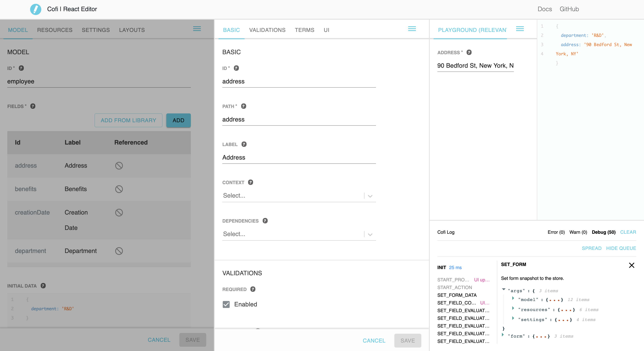Viewport: 644px width, 351px height.
Task: Show help for the Basic ID field
Action: pos(236,68)
